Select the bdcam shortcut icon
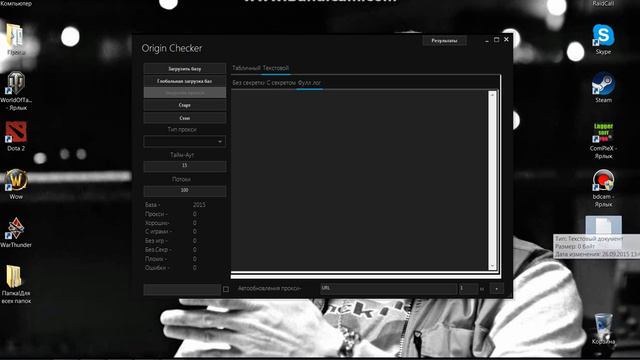Viewport: 640px width, 360px height. [x=603, y=188]
